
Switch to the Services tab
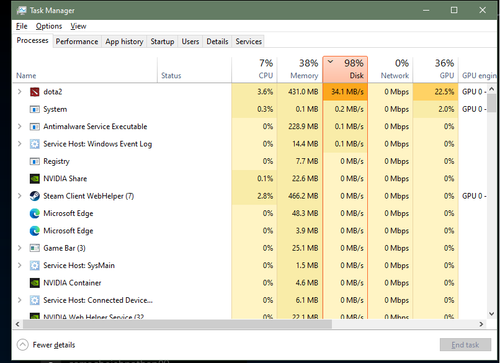pos(249,41)
